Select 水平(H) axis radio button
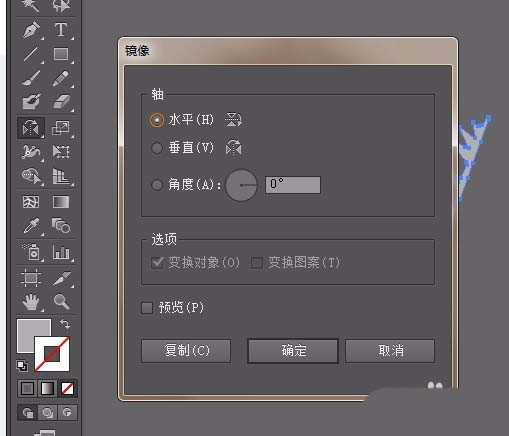509x436 pixels. 157,120
